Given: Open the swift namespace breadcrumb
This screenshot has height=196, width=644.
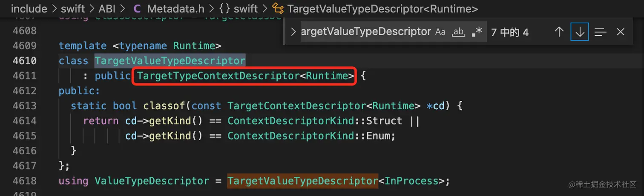Looking at the screenshot, I should 246,9.
